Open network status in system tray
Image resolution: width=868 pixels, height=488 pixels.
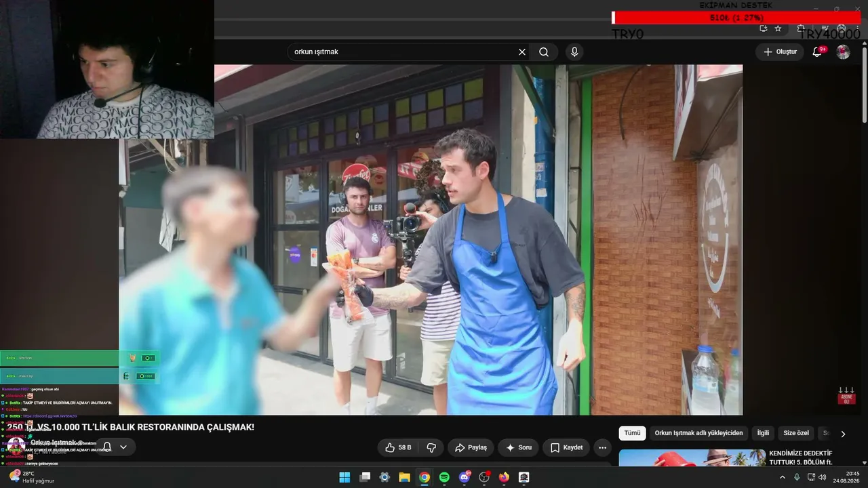coord(811,477)
